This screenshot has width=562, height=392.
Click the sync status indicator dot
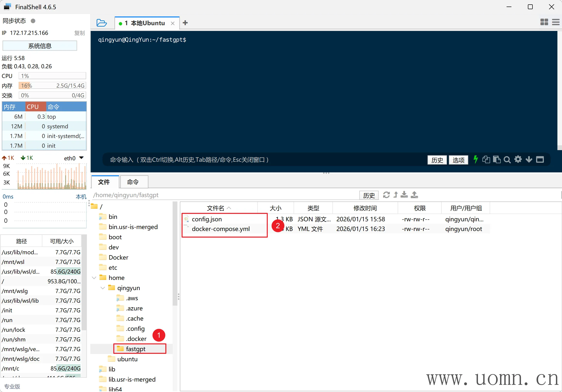click(33, 21)
